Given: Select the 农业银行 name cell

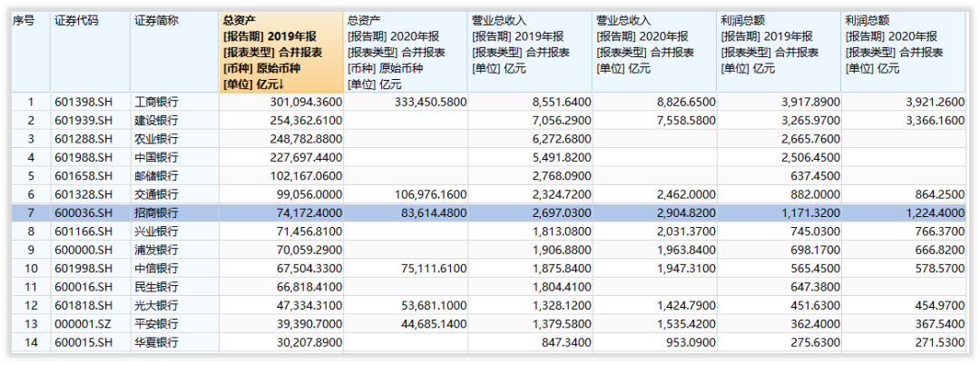Looking at the screenshot, I should (174, 139).
